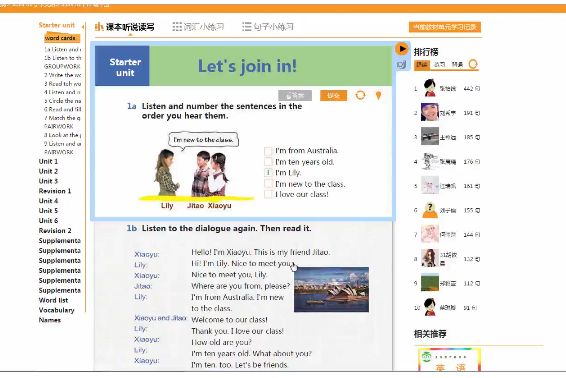
Task: Expand Unit 3 in the sidebar
Action: (48, 181)
